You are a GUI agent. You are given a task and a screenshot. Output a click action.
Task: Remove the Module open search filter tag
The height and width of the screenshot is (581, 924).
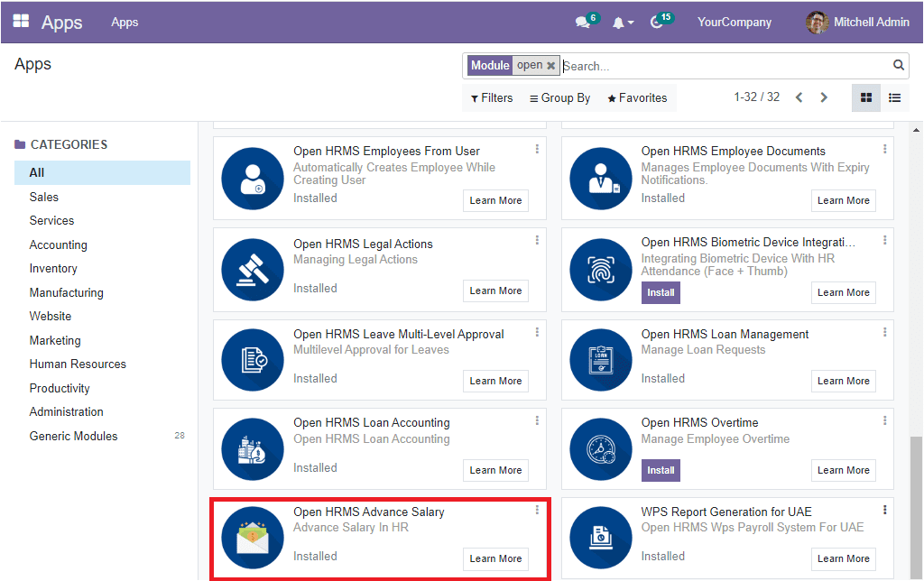(550, 66)
